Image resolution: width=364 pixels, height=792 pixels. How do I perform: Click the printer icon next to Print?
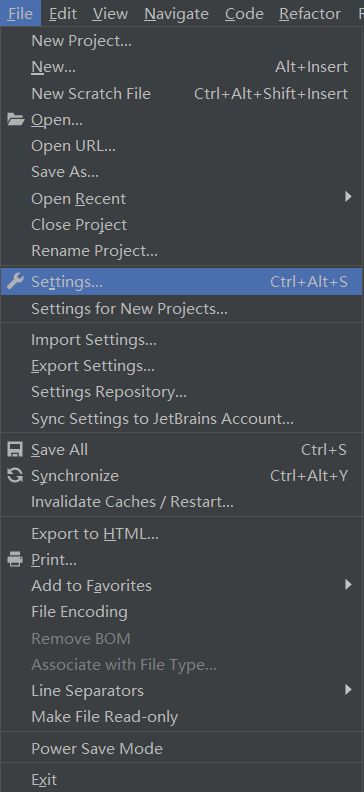pyautogui.click(x=15, y=559)
